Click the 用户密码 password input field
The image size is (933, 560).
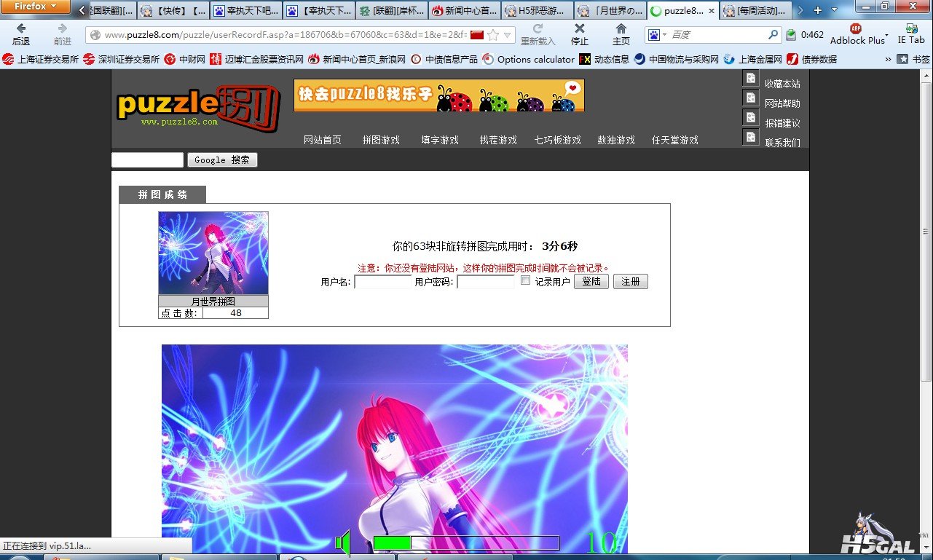click(486, 282)
